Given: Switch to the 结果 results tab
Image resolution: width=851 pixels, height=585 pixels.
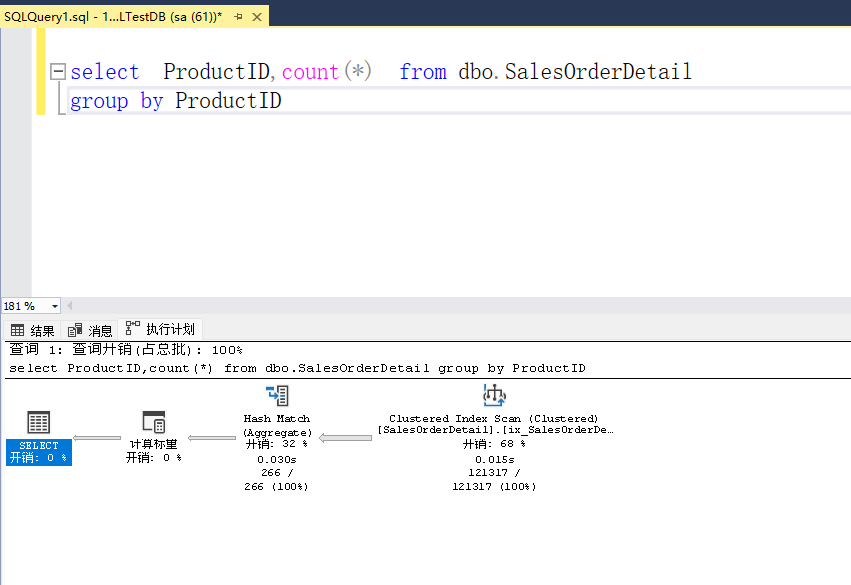Looking at the screenshot, I should click(33, 330).
